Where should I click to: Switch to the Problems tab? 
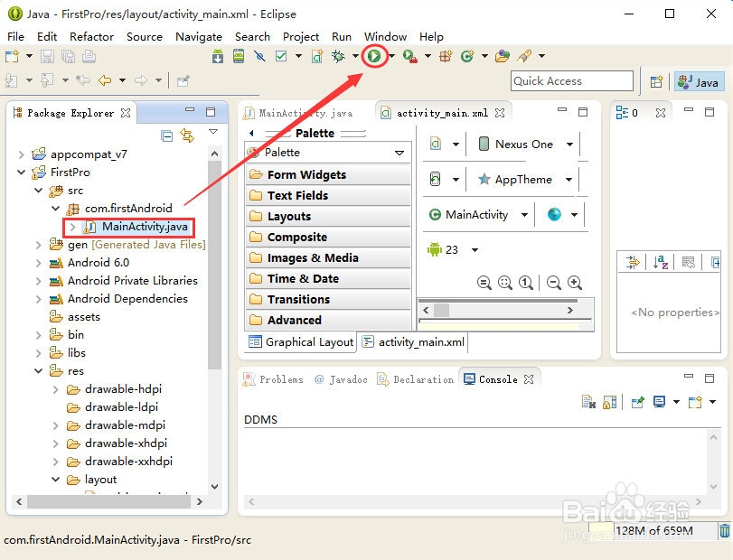(273, 379)
